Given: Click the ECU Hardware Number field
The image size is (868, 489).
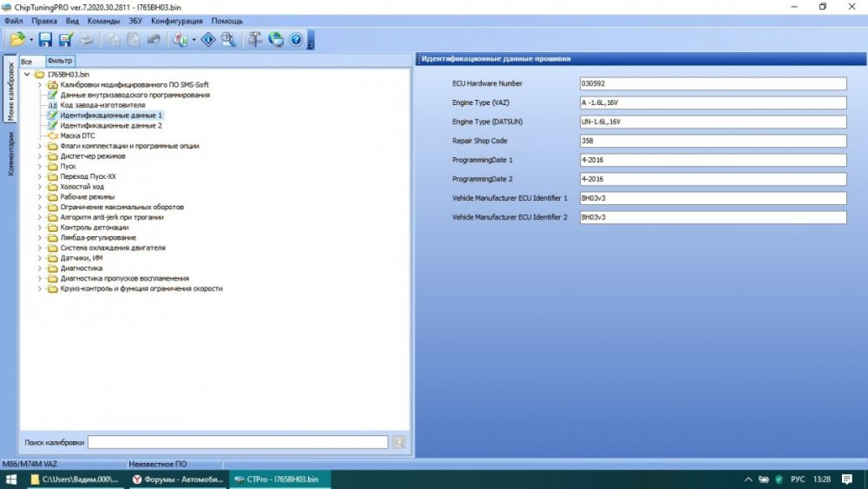Looking at the screenshot, I should pos(713,83).
